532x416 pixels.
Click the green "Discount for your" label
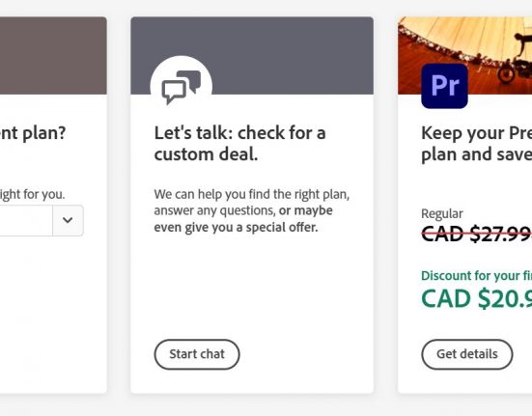476,276
